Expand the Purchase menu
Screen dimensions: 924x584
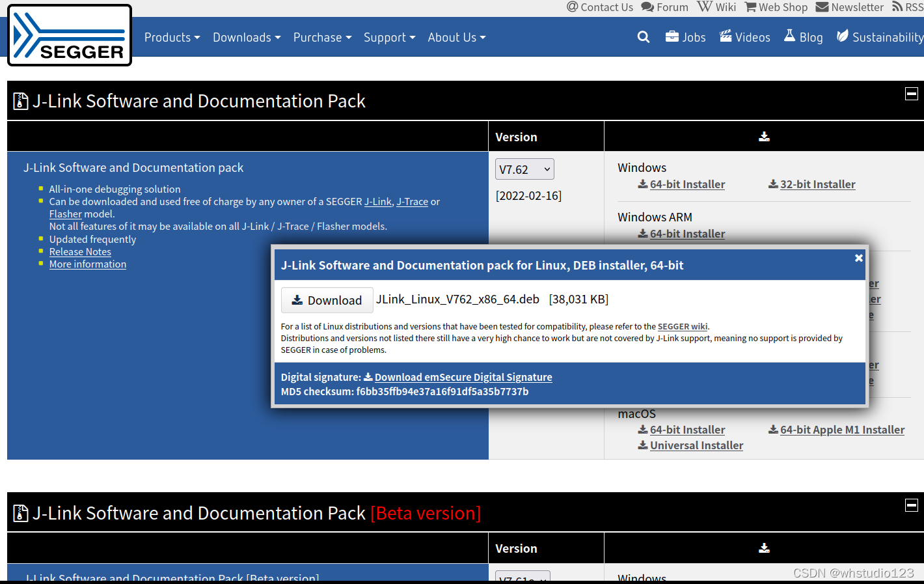click(x=322, y=37)
